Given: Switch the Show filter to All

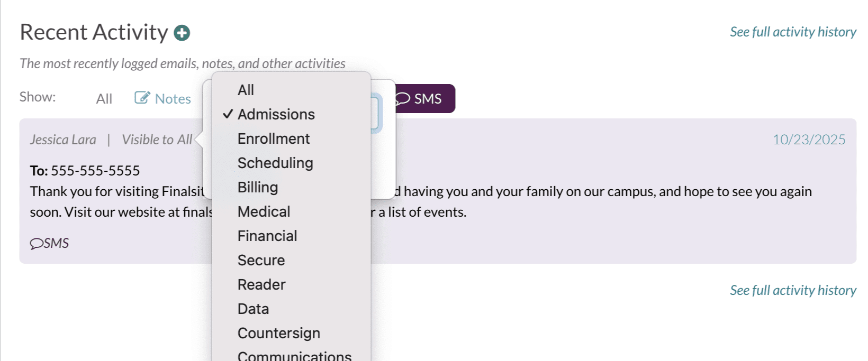Looking at the screenshot, I should 104,98.
